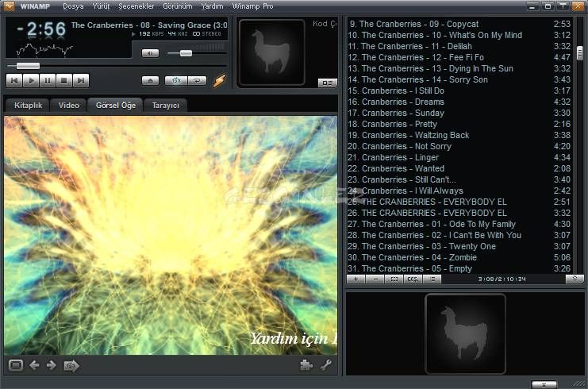This screenshot has width=588, height=389.
Task: Open the Dosya menu
Action: point(73,6)
